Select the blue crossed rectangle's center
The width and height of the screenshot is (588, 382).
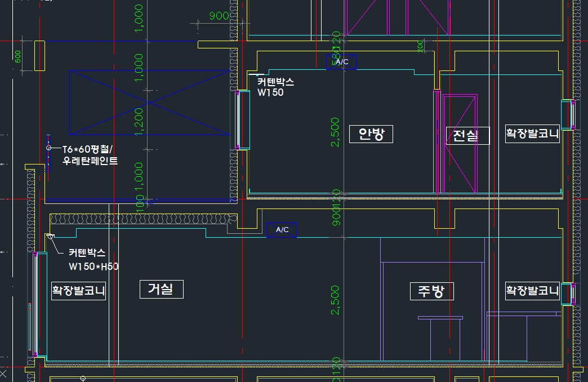pos(149,103)
